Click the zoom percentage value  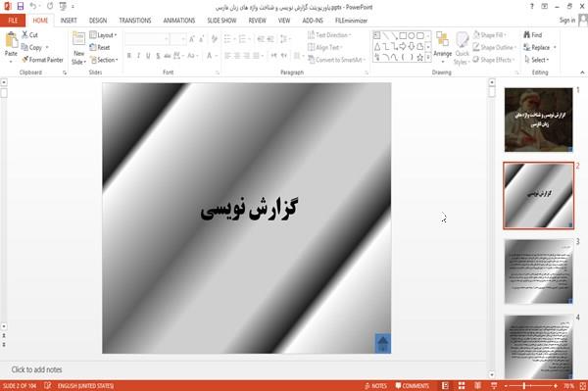pyautogui.click(x=568, y=386)
